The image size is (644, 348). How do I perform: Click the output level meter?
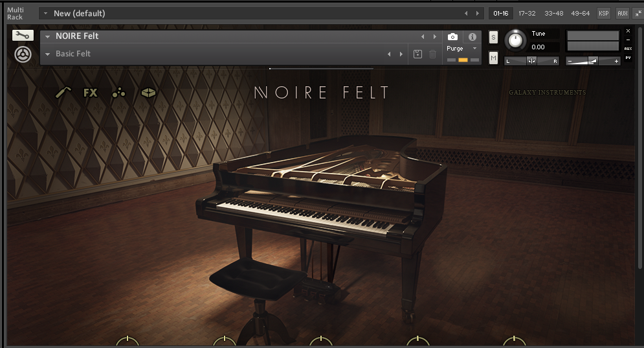coord(593,41)
